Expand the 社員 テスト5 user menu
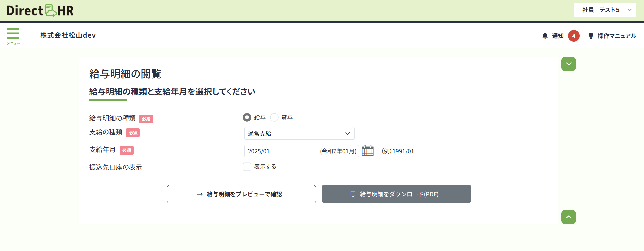Screen dimensions: 644x251 tap(601, 10)
